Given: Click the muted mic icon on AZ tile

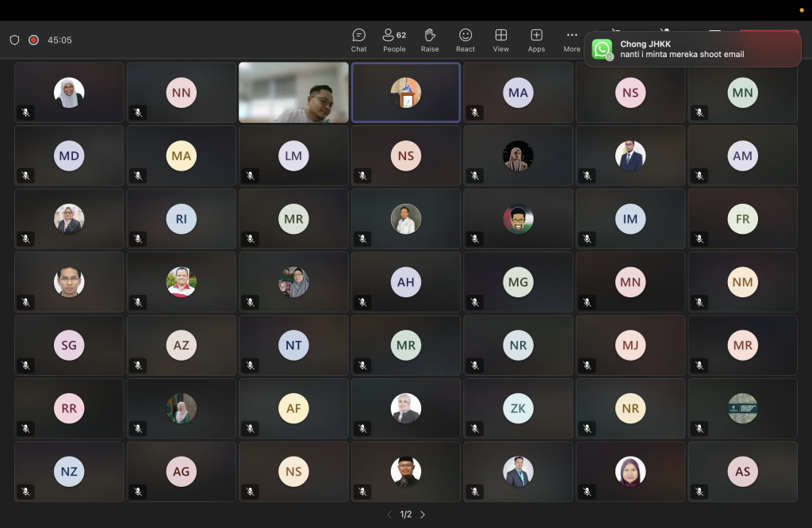Looking at the screenshot, I should pos(138,365).
